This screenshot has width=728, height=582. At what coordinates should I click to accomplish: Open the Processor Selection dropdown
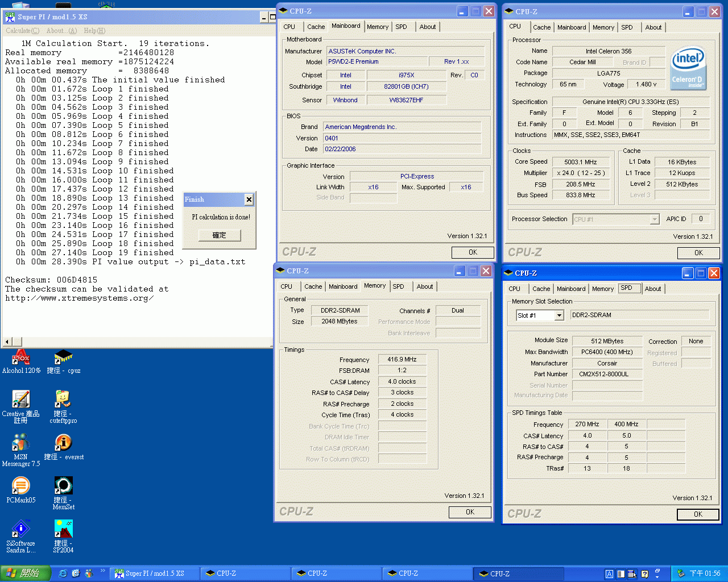point(654,219)
